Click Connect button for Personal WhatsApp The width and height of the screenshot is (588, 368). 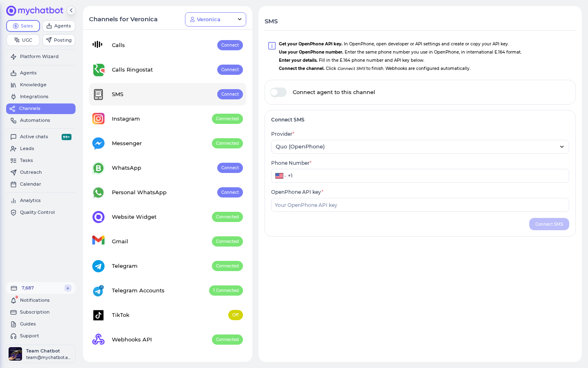click(230, 193)
